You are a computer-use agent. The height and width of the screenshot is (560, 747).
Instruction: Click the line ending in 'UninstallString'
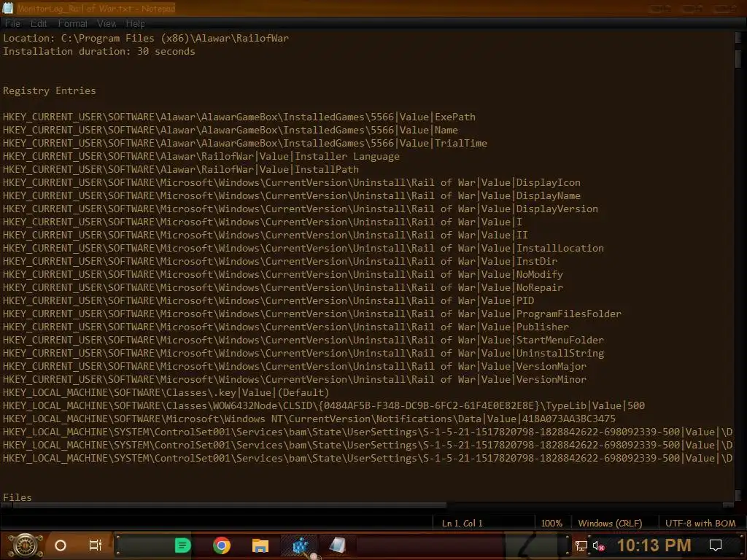[x=303, y=354]
